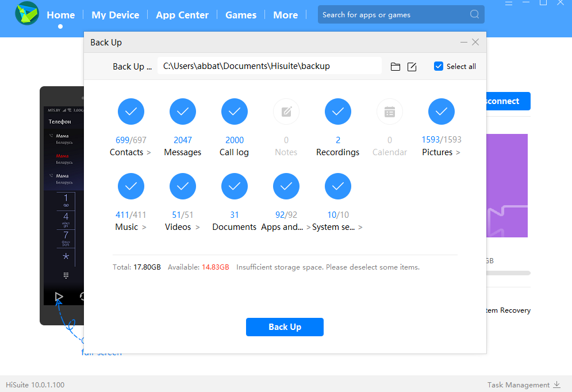Expand Apps and data details arrow
The width and height of the screenshot is (572, 392).
point(309,227)
